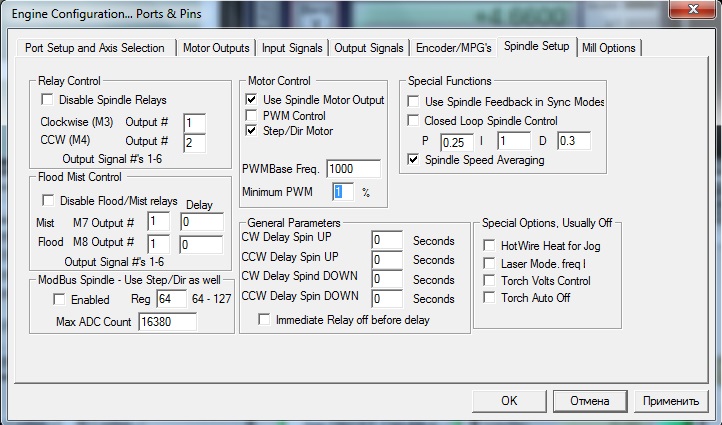
Task: Open the Input Signals tab
Action: coord(291,47)
